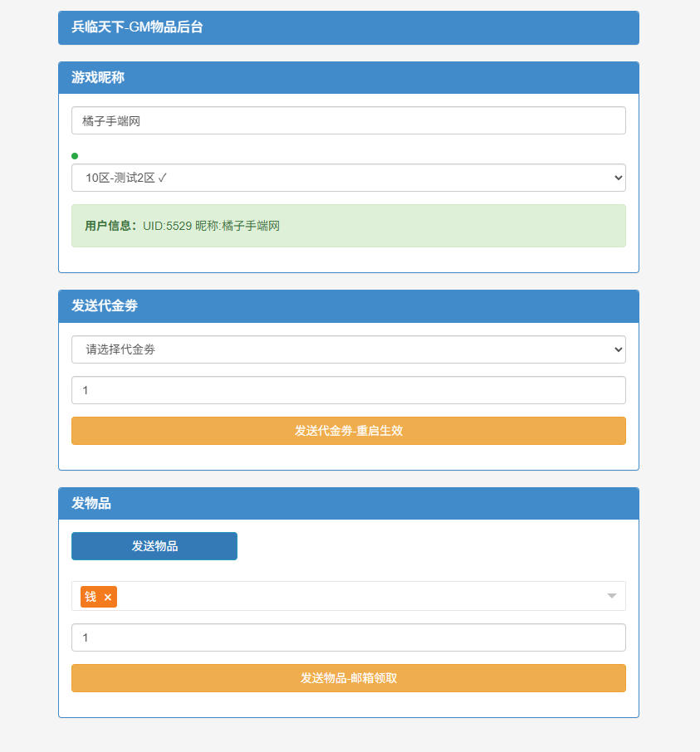Click empty area of item multi-select box
700x752 pixels.
pos(357,596)
